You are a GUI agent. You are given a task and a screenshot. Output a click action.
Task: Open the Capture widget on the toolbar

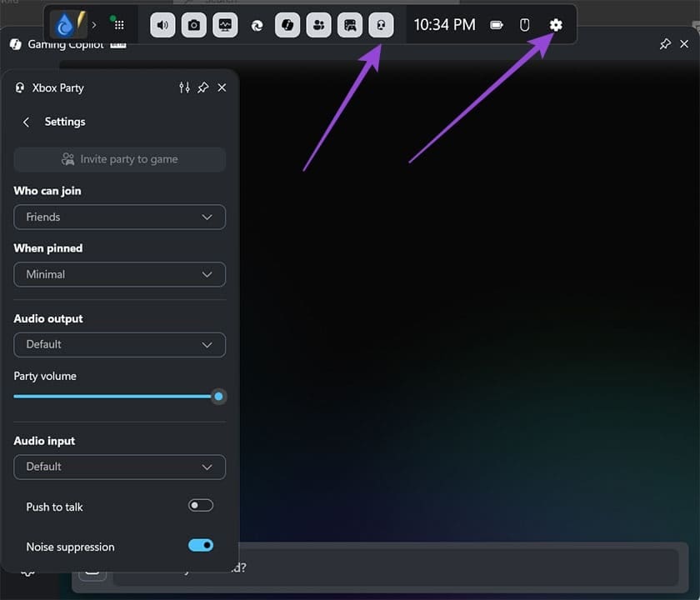(x=193, y=25)
